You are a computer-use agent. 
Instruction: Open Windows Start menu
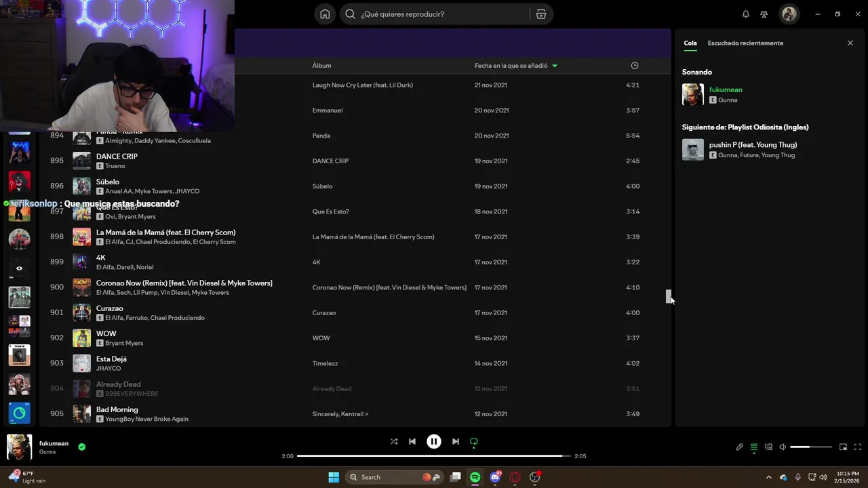[x=334, y=477]
